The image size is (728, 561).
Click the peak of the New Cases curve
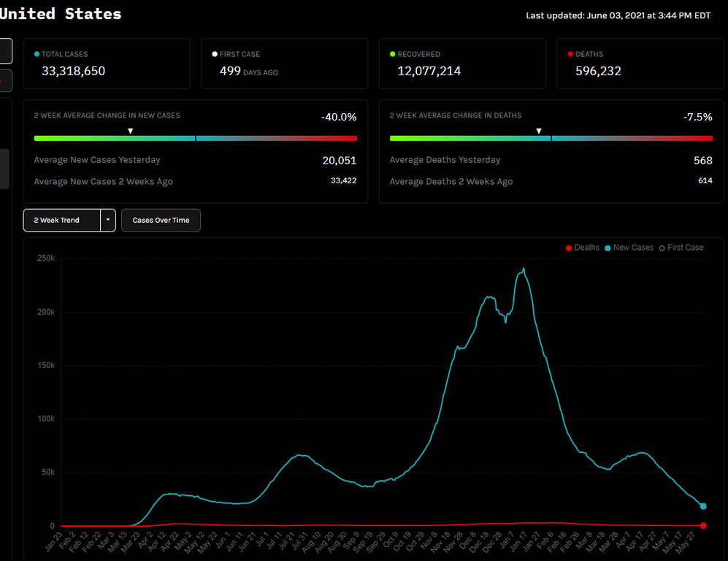(x=524, y=269)
